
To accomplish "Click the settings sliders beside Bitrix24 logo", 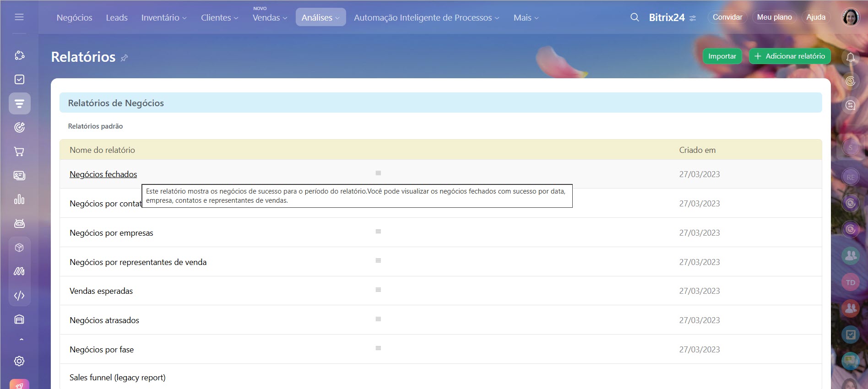I will point(693,18).
